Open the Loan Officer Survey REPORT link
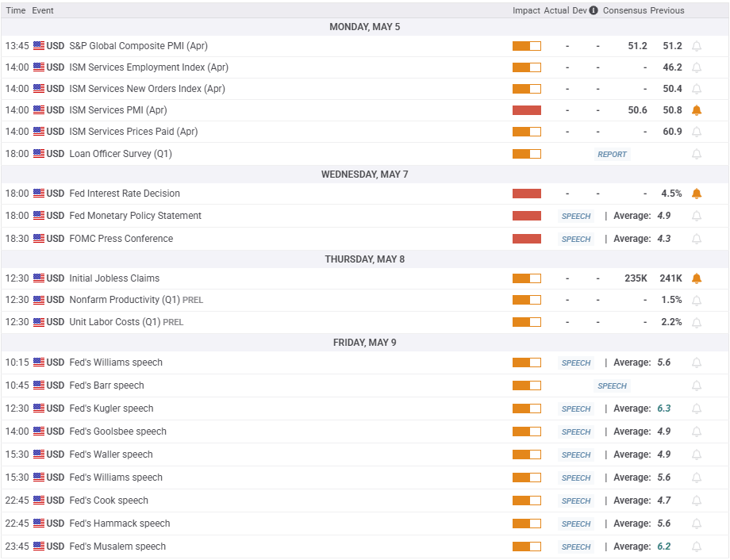The height and width of the screenshot is (560, 730). (612, 154)
